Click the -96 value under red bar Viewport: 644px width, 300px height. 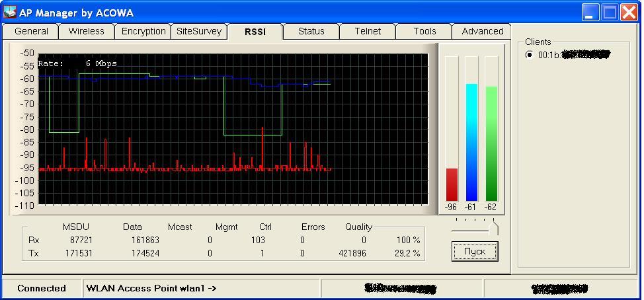tap(450, 207)
